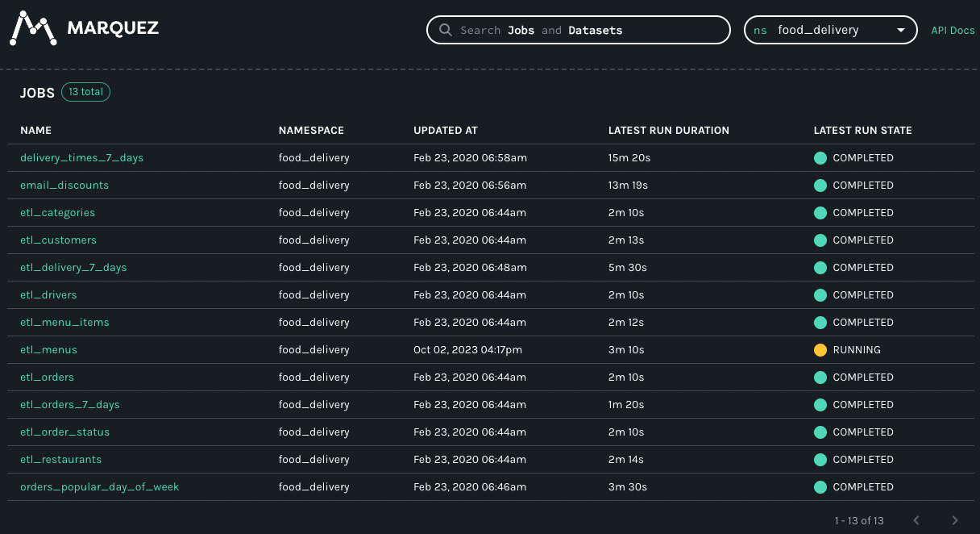This screenshot has width=980, height=534.
Task: Click the Search Jobs and Datasets field
Action: 588,30
